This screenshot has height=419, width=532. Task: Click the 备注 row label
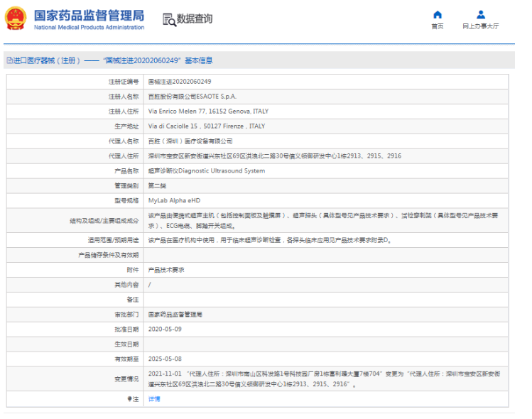click(x=133, y=300)
